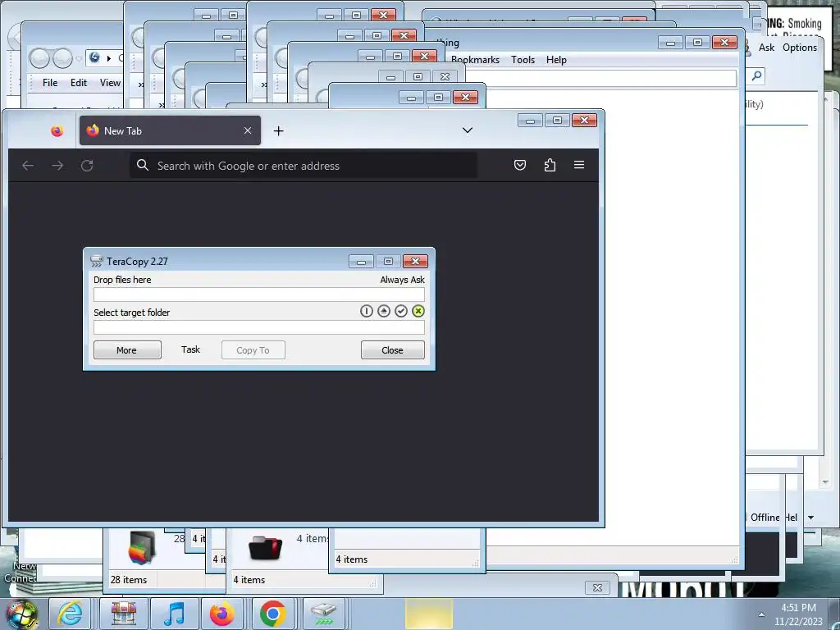This screenshot has height=630, width=840.
Task: Click the black folder icon in Explorer window
Action: point(266,547)
